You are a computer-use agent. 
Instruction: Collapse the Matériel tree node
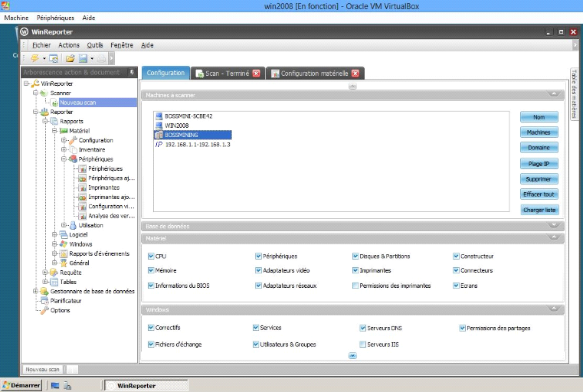[54, 131]
